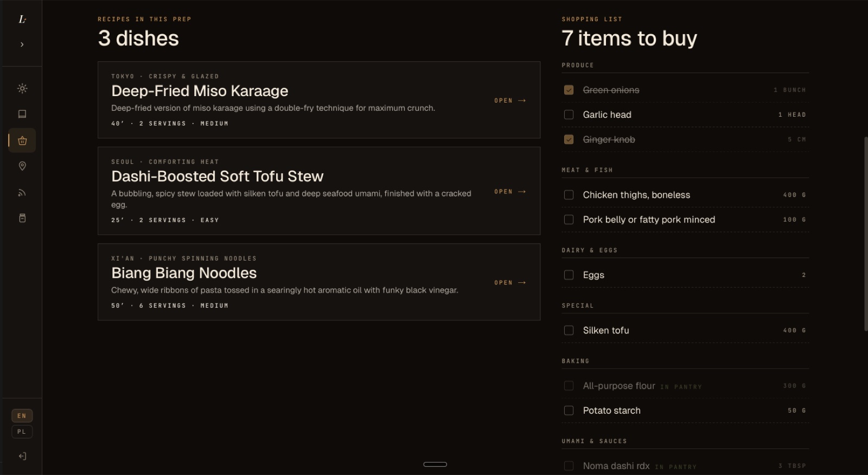This screenshot has height=475, width=868.
Task: Click the logout icon at sidebar bottom
Action: point(22,457)
